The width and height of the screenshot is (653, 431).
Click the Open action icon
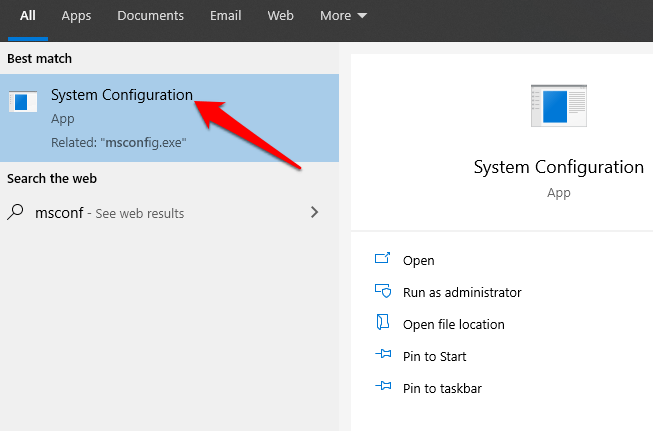[x=382, y=259]
